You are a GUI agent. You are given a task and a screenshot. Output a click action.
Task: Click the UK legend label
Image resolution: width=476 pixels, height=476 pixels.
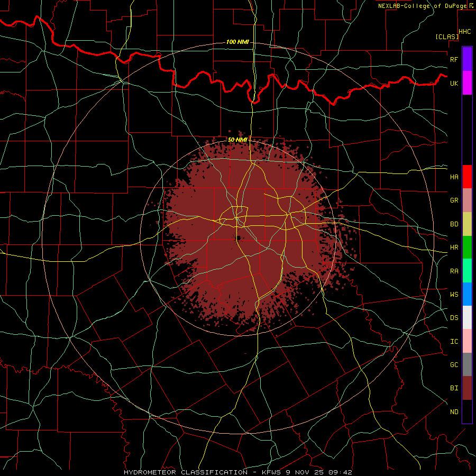(x=454, y=83)
